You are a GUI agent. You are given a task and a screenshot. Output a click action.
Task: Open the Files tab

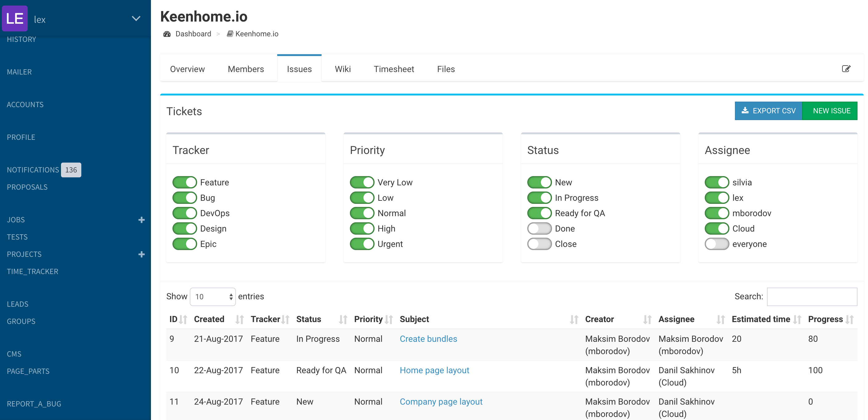[x=446, y=69]
